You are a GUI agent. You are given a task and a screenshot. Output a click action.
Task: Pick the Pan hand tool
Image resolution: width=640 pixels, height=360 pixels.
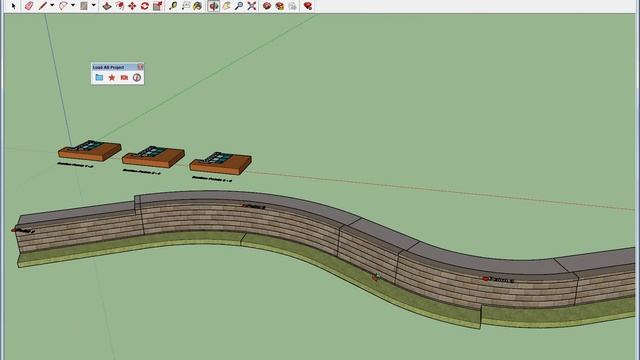click(226, 6)
